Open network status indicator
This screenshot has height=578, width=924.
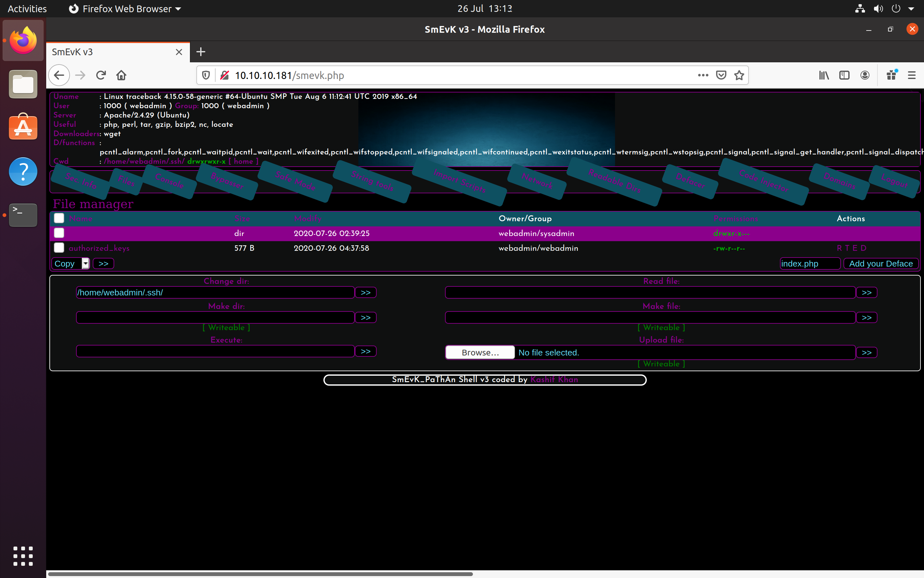860,8
